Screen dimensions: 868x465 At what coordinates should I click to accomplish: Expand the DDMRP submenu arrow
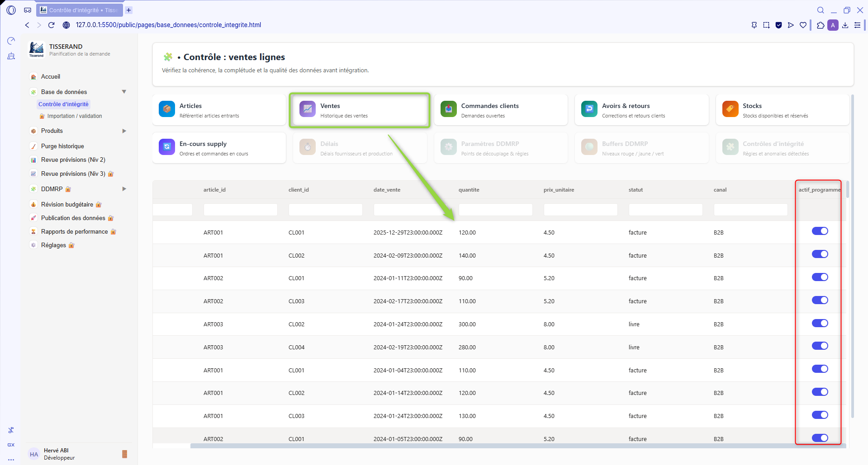point(124,189)
